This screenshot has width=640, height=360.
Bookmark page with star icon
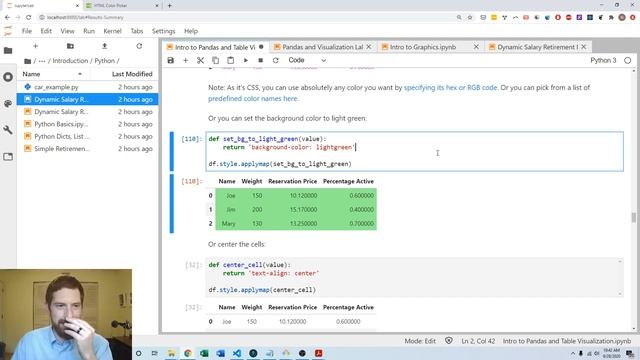[470, 18]
